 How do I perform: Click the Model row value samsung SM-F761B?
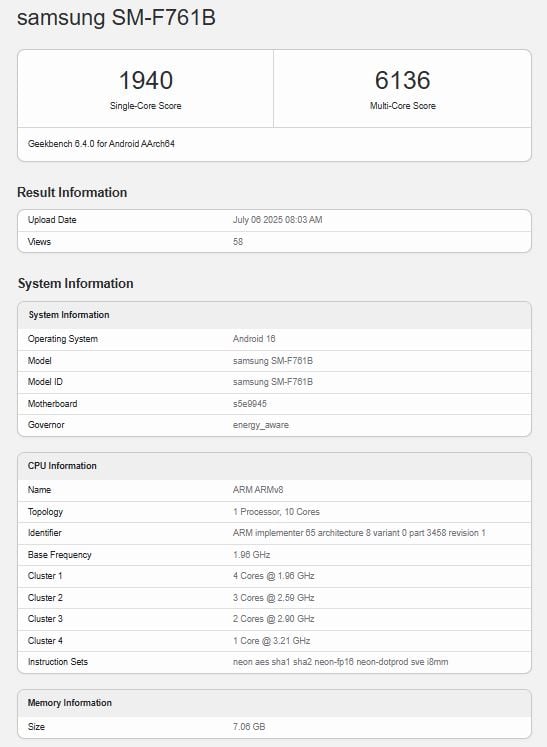[x=273, y=361]
